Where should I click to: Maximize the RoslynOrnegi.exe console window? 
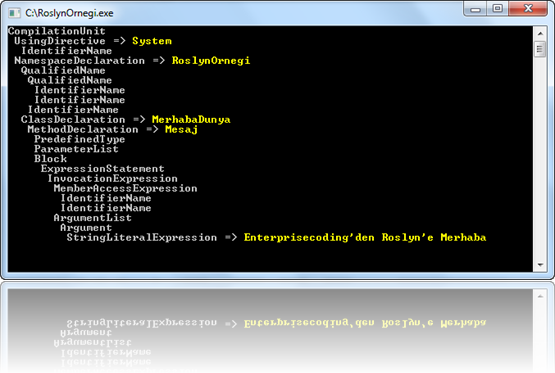(498, 9)
